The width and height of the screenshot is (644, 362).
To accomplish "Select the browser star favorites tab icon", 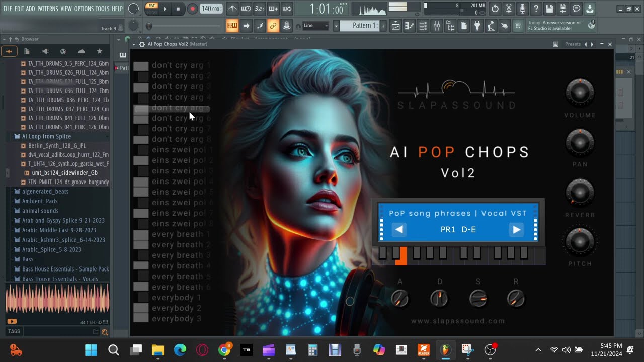I will pos(99,51).
